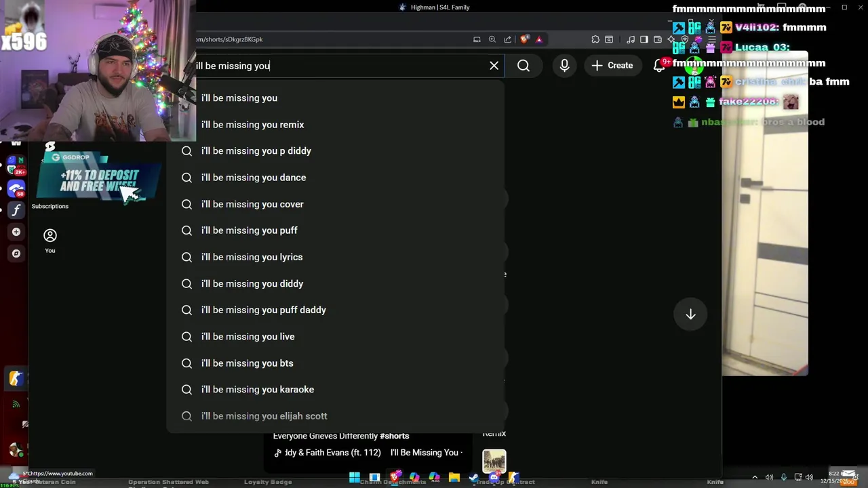Click the tab search icon in toolbar
868x488 pixels.
[609, 39]
